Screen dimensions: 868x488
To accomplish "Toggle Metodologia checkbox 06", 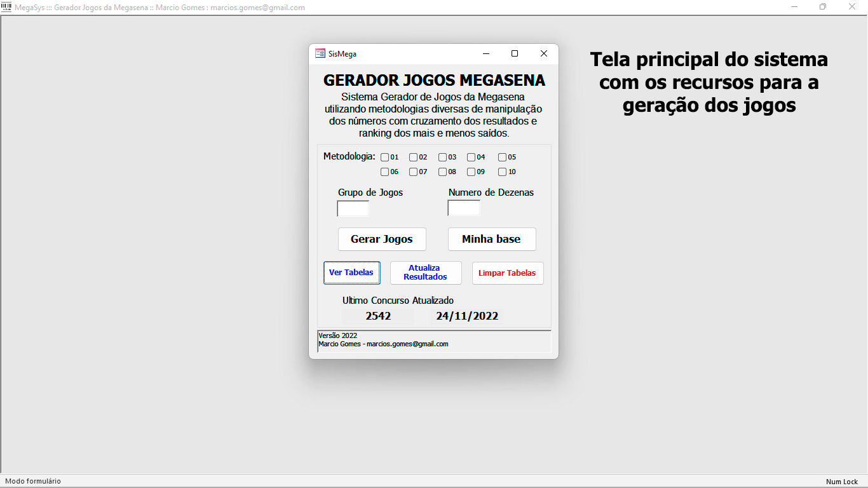I will tap(384, 172).
